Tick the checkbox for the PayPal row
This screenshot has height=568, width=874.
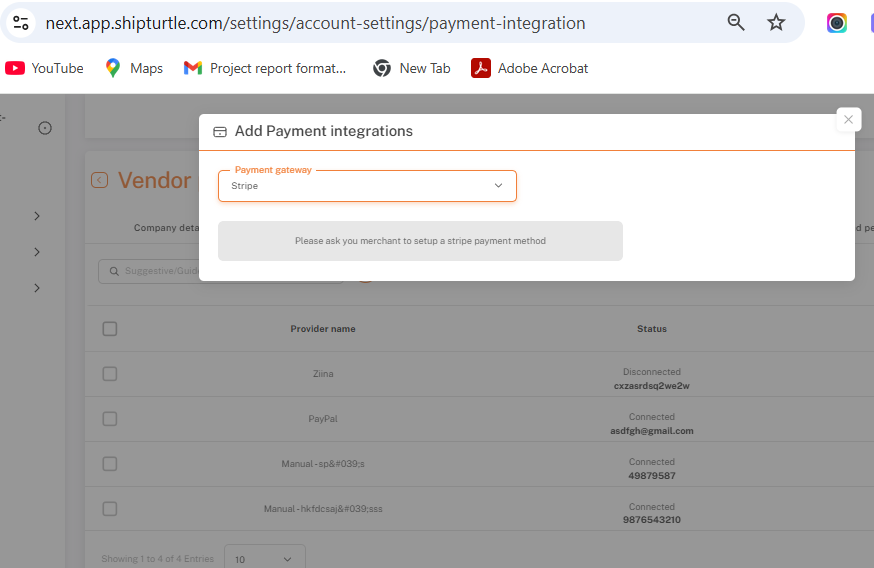[110, 419]
